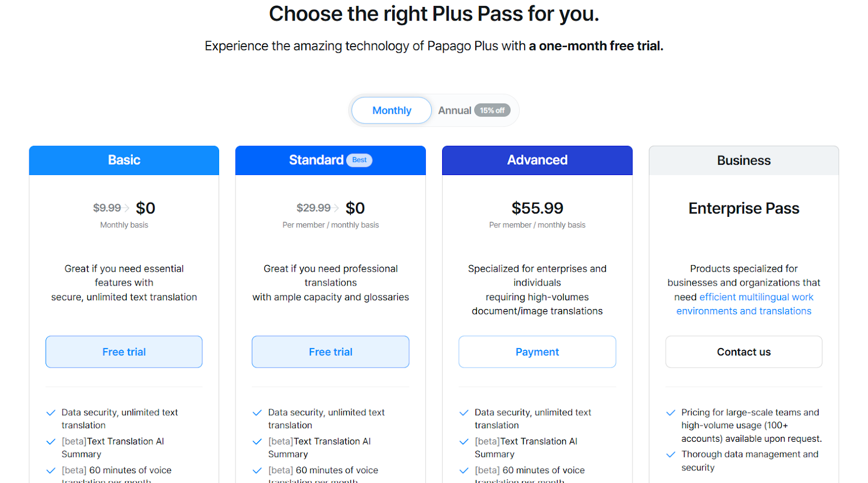Start Free trial for the Basic plan
The width and height of the screenshot is (868, 483).
click(x=124, y=351)
